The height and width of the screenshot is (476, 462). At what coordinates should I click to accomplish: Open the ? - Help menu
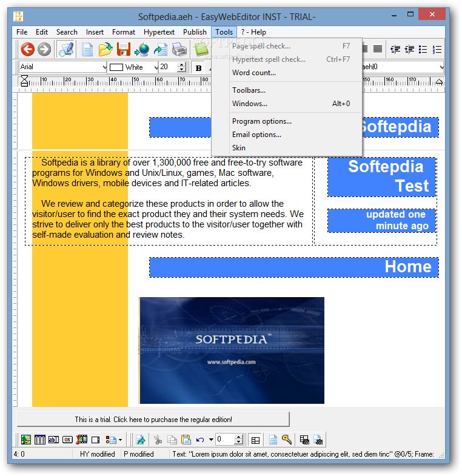point(253,32)
